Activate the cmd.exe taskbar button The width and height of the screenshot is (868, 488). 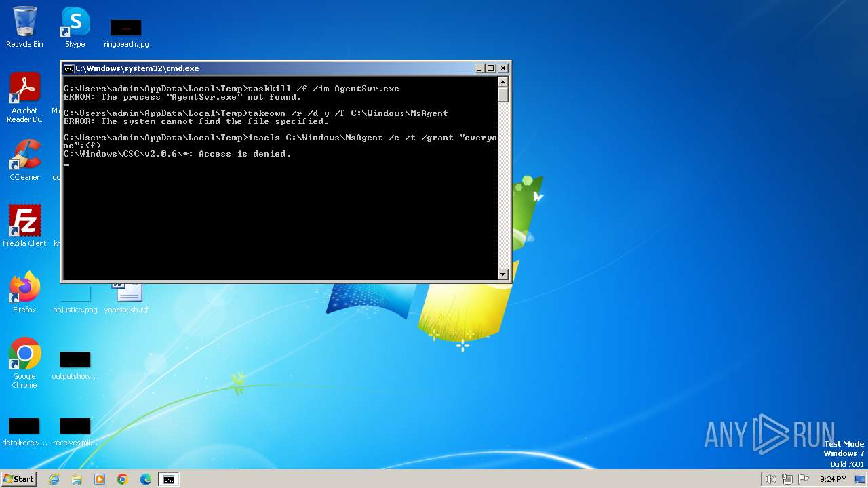(x=168, y=479)
